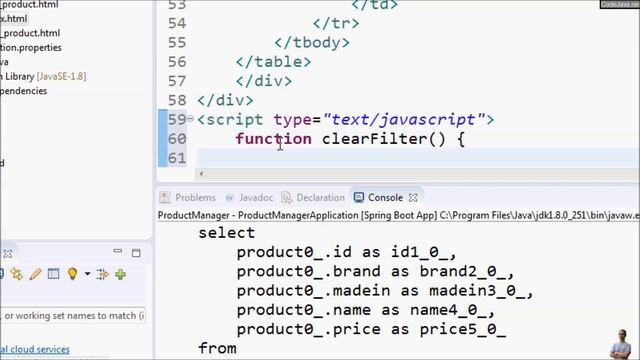Click the closing </table> tag on line 56
Viewport: 640px width, 360px height.
click(x=273, y=62)
